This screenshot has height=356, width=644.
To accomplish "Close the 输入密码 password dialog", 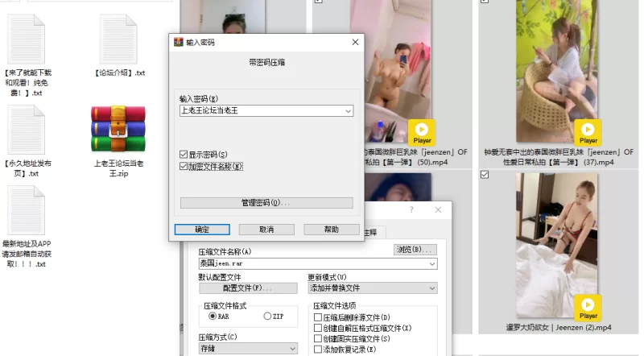I will pos(355,42).
